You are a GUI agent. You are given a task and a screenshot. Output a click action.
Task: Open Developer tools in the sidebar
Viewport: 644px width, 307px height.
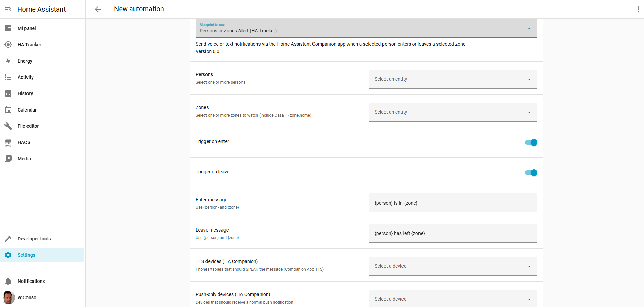pyautogui.click(x=42, y=239)
